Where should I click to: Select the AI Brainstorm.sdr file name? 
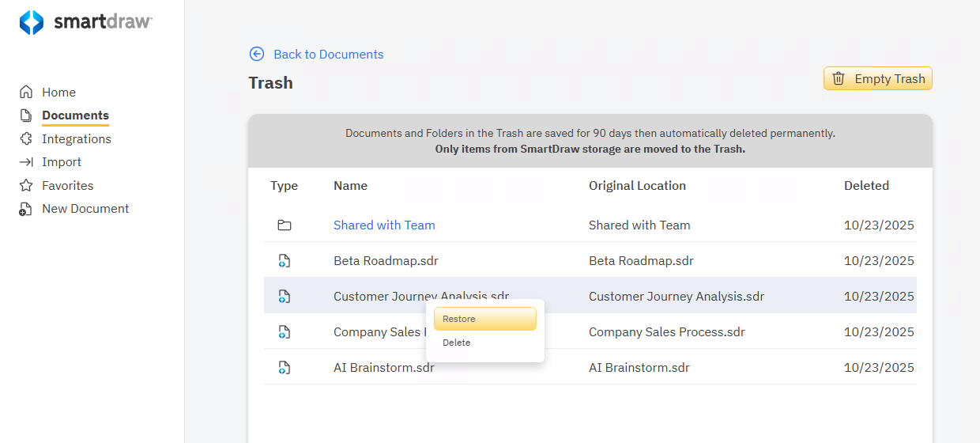[383, 368]
